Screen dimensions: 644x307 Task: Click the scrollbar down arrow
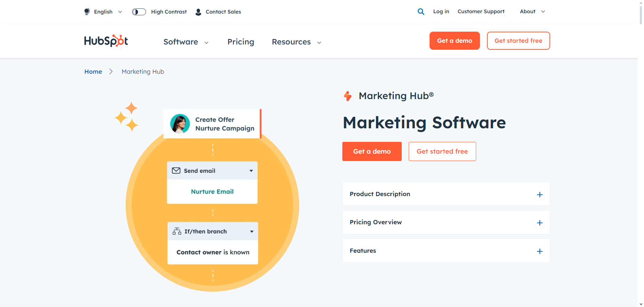[x=641, y=304]
